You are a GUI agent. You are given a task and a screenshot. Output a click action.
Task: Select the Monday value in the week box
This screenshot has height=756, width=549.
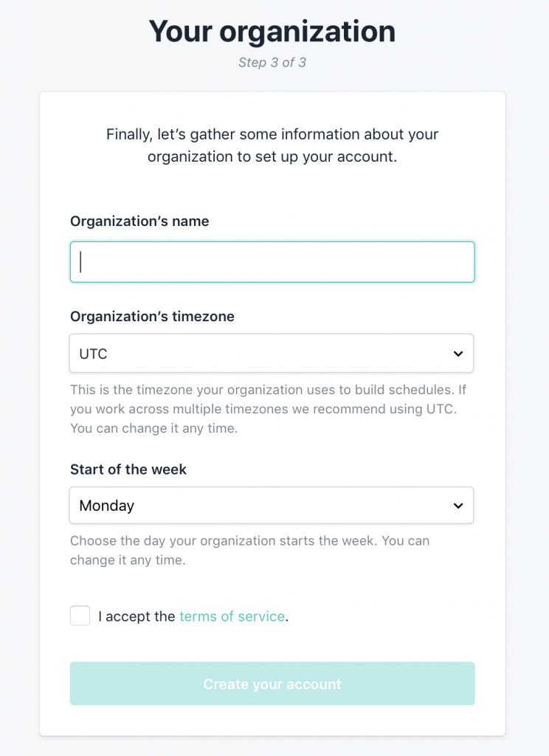(107, 506)
